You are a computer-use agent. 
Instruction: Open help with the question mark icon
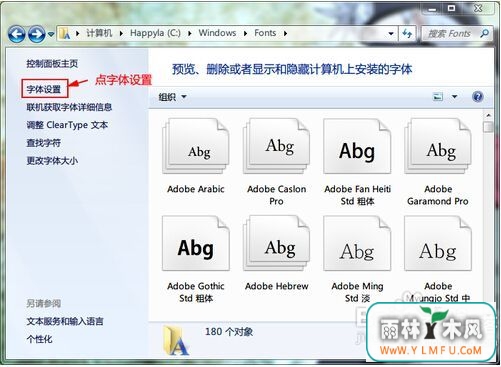pos(478,97)
